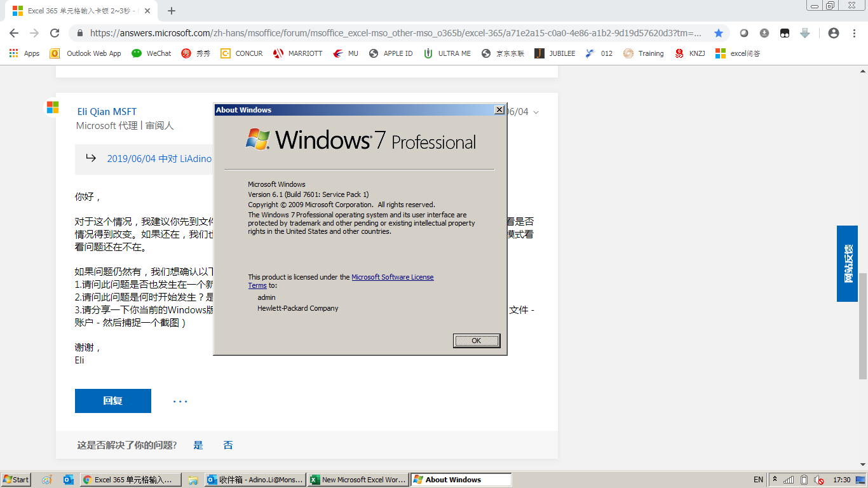
Task: Answer 否 to did this solve your problem
Action: pos(228,445)
